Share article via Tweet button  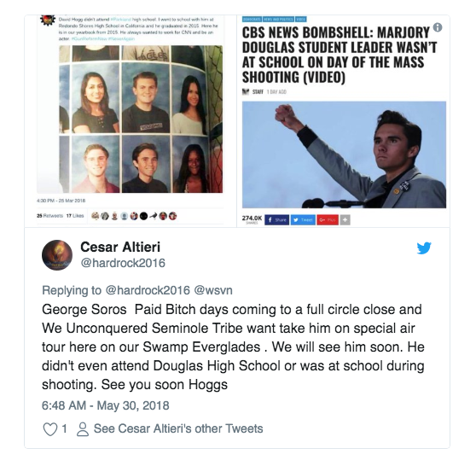tap(303, 219)
